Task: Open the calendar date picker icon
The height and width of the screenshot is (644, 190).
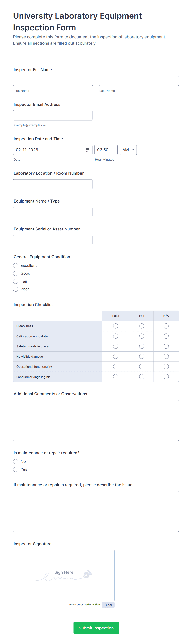Action: pos(87,150)
